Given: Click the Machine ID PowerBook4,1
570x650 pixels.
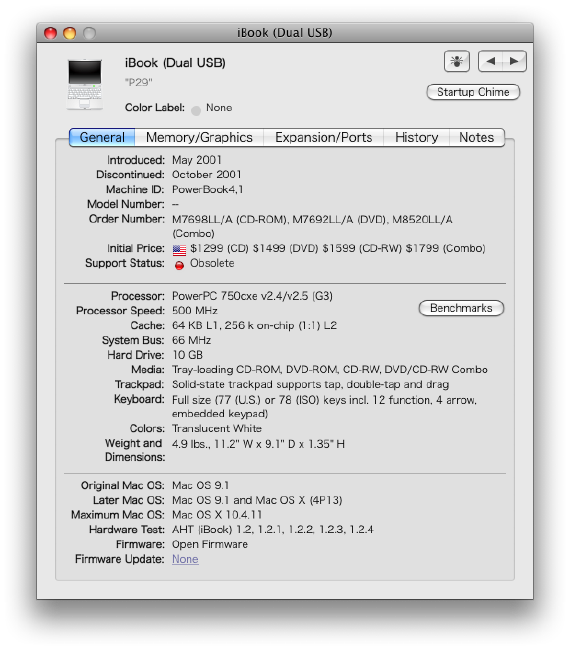Looking at the screenshot, I should point(208,189).
